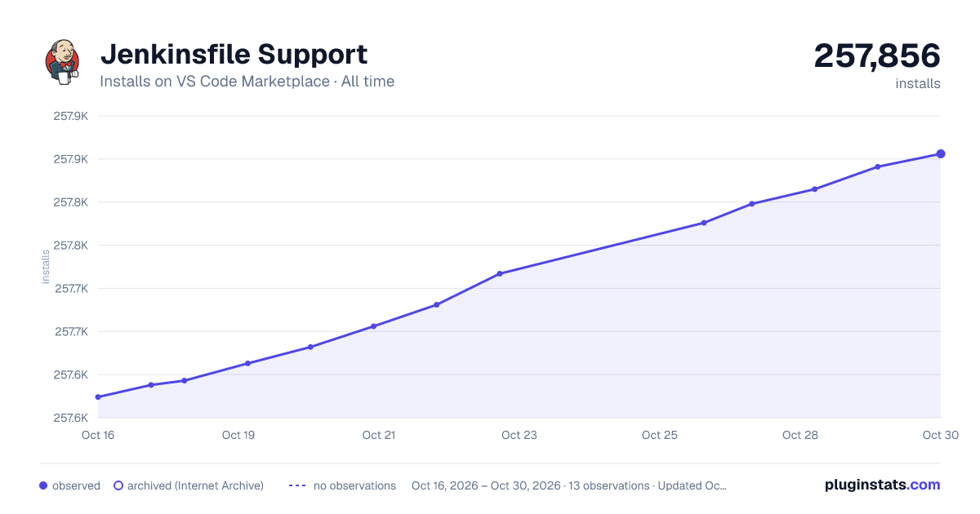
Task: Click the Oct 25 axis label
Action: coord(660,435)
